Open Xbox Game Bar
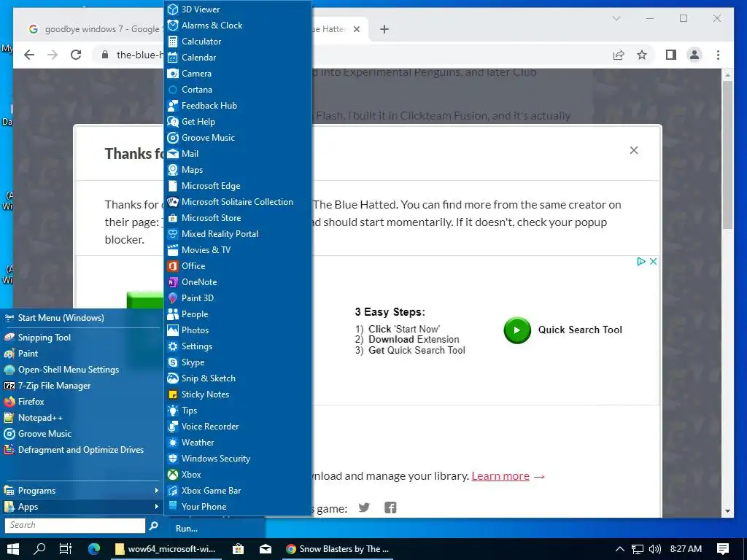Viewport: 747px width, 560px height. tap(239, 491)
